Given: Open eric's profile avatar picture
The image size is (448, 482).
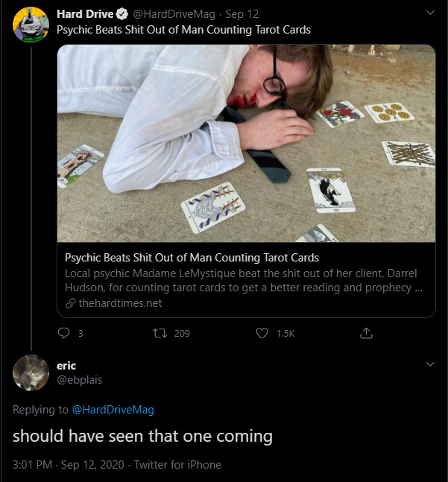Looking at the screenshot, I should (x=31, y=372).
